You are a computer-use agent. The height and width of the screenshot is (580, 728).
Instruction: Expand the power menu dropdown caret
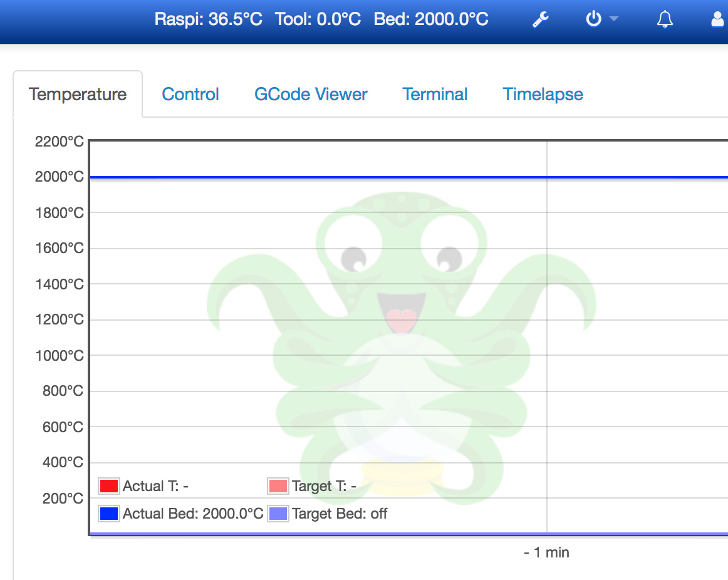(614, 19)
